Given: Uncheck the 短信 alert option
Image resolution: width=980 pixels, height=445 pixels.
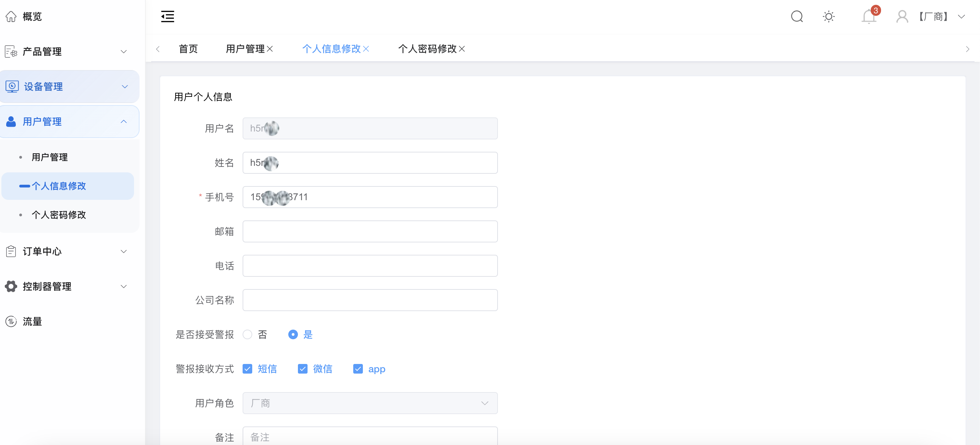Looking at the screenshot, I should [x=247, y=369].
